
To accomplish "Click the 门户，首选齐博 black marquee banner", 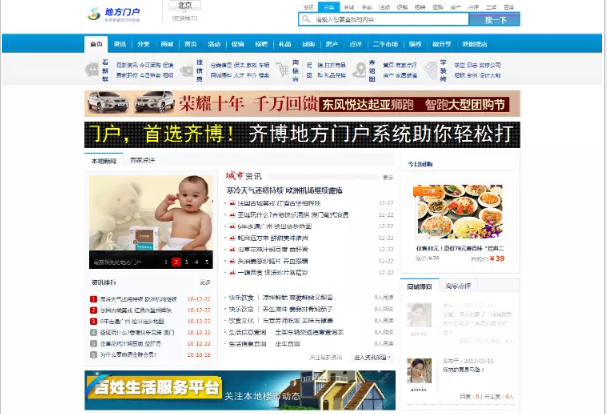I will point(302,135).
